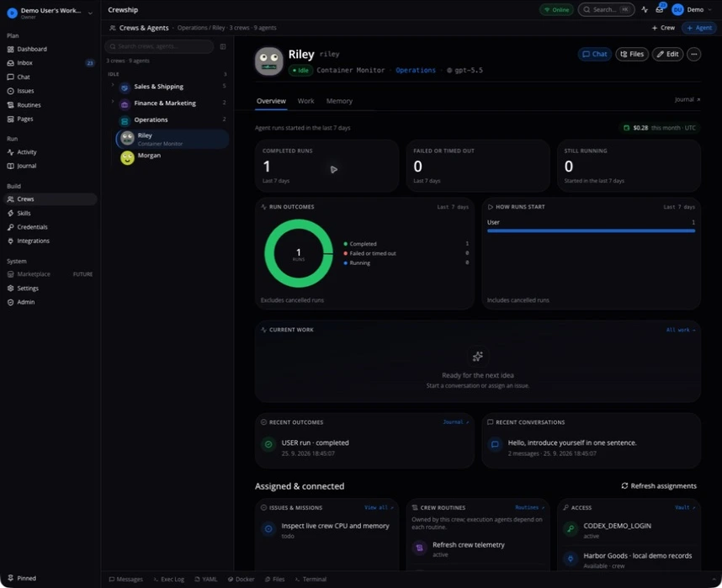Open the Demo user account menu
The width and height of the screenshot is (722, 588).
click(692, 9)
